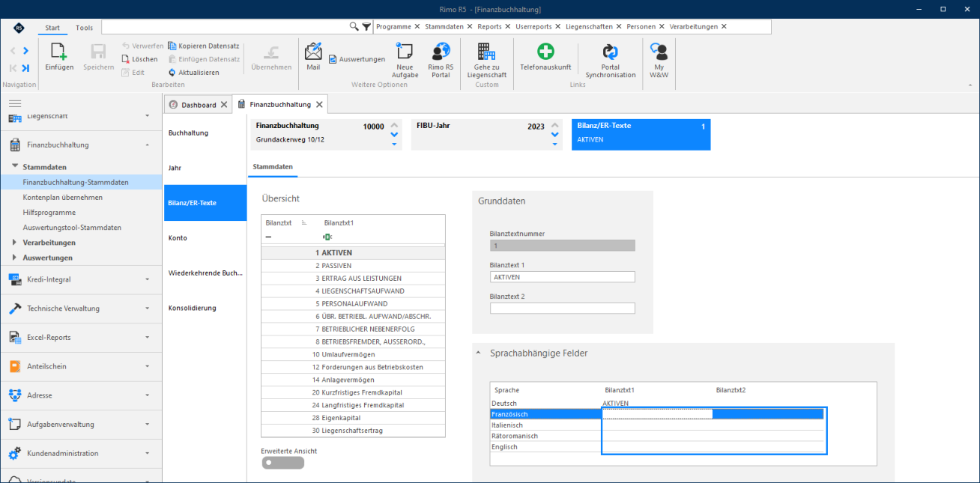Open the Wiederkehrende Buch... section tab
Screen dimensions: 980x483
(x=205, y=273)
